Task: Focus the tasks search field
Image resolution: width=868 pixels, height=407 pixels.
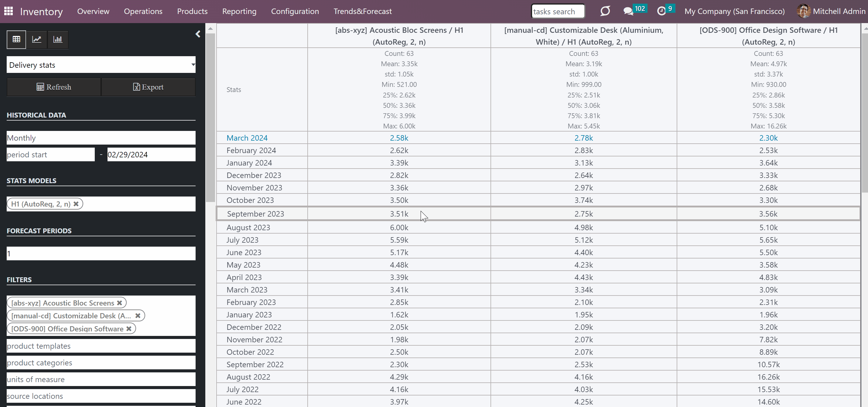Action: point(558,11)
